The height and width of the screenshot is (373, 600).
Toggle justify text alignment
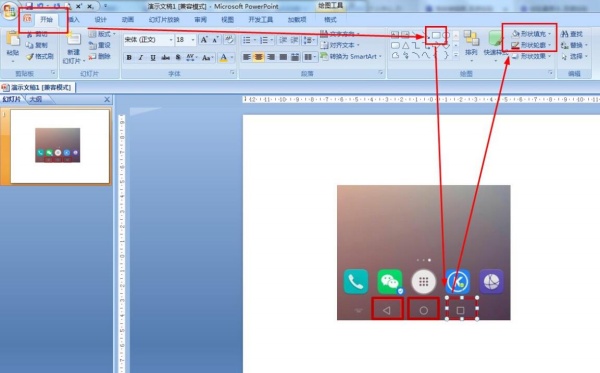click(283, 57)
